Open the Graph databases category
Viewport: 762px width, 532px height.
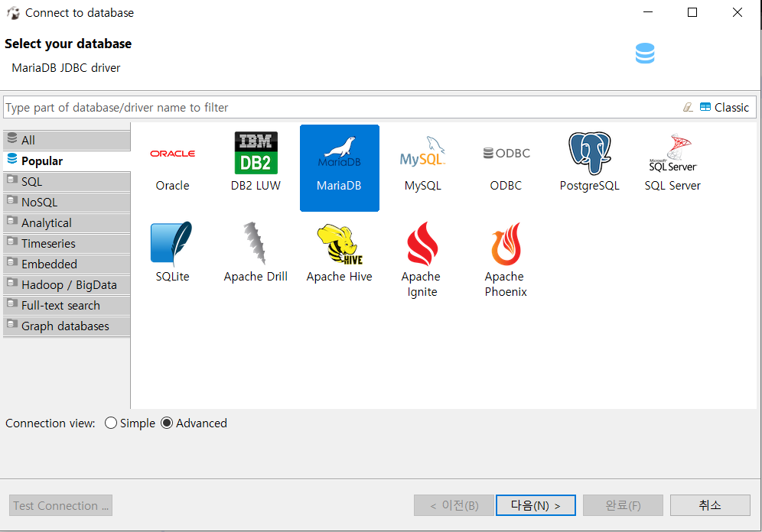pos(67,326)
